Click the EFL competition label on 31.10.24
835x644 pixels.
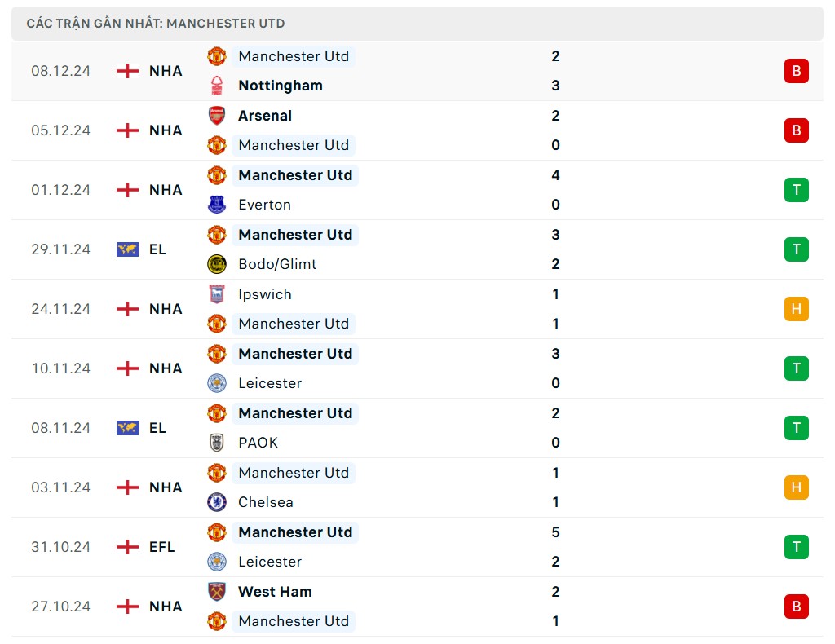[161, 547]
